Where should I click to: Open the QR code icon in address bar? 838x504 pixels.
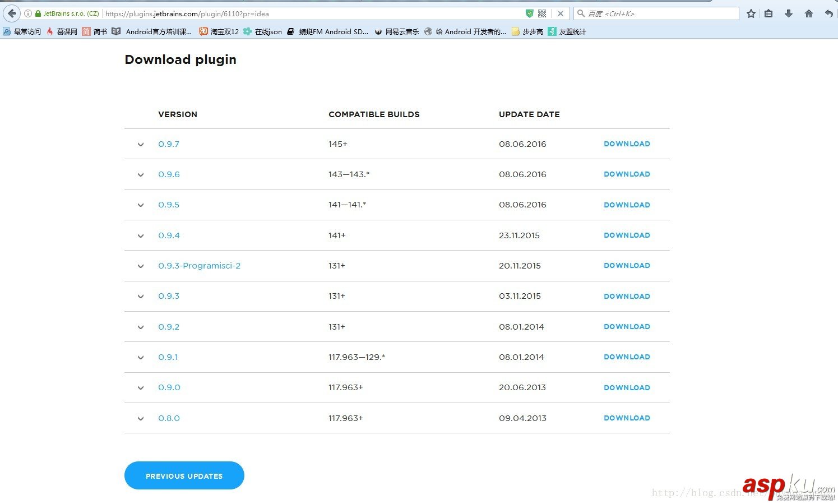(542, 13)
